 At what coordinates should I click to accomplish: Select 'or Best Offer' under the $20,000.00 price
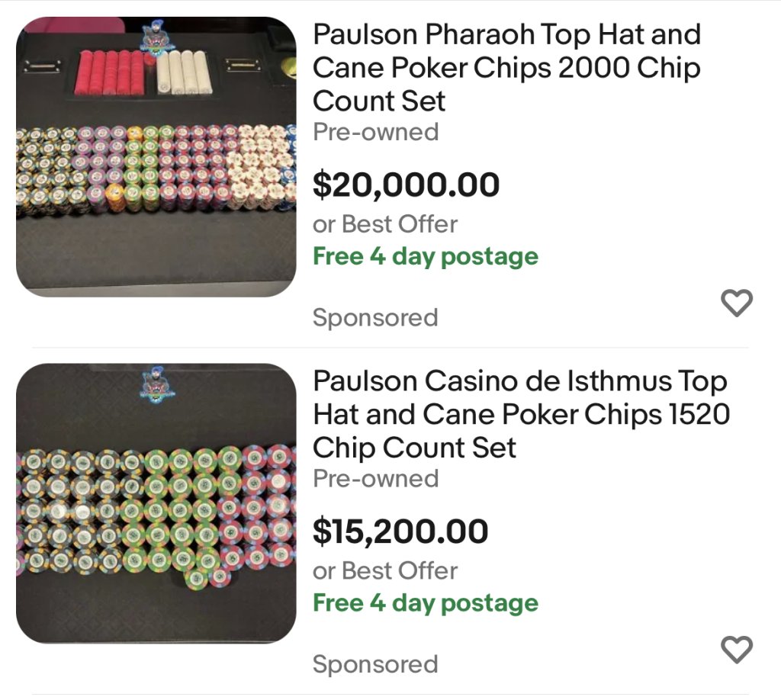384,224
